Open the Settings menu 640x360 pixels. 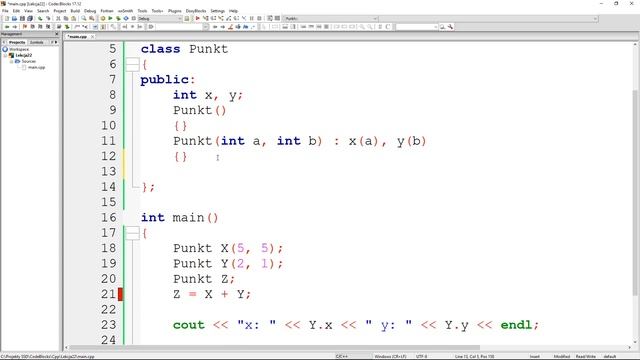click(x=217, y=11)
